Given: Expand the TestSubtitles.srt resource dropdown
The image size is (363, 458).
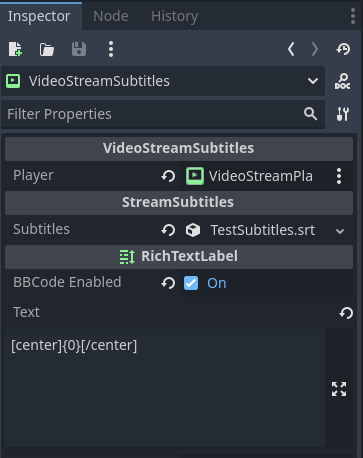Looking at the screenshot, I should click(x=340, y=231).
